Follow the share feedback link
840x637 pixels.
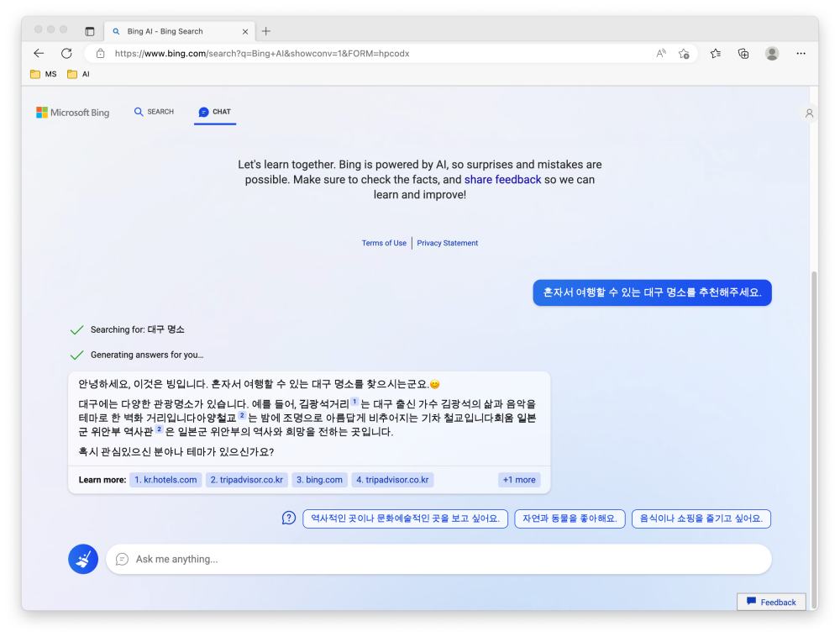[x=502, y=180]
